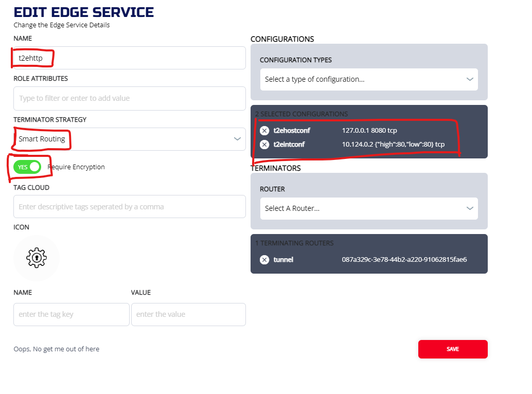
Task: Click the red Save button
Action: pos(452,349)
